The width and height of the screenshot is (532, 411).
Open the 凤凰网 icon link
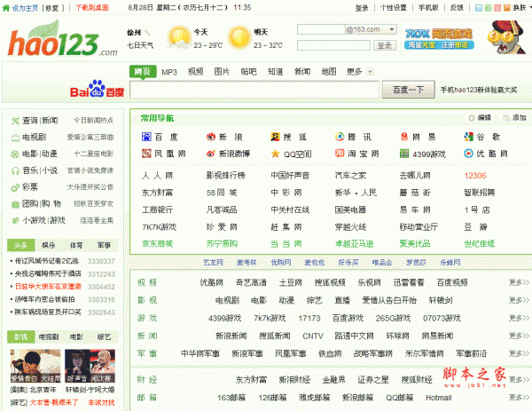pos(146,154)
